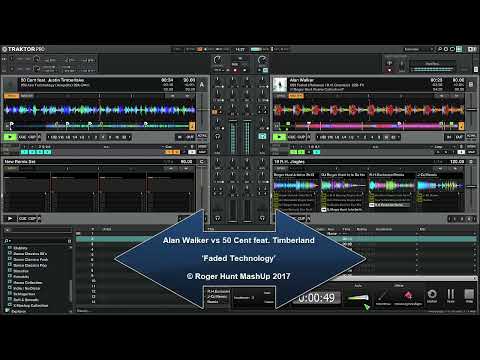Toggle headphone cue for channel A
Image resolution: width=480 pixels, height=360 pixels.
[x=218, y=136]
